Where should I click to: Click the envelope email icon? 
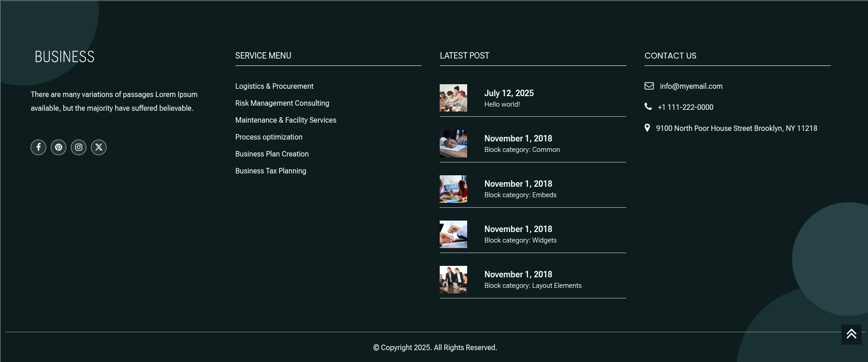pyautogui.click(x=649, y=86)
